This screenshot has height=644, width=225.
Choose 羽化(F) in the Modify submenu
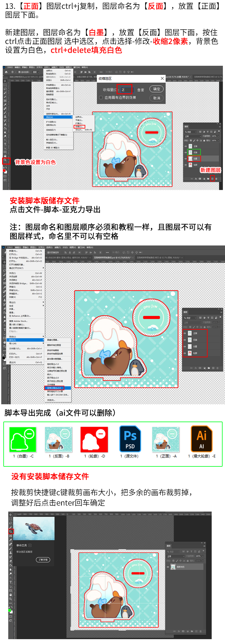pyautogui.click(x=84, y=130)
